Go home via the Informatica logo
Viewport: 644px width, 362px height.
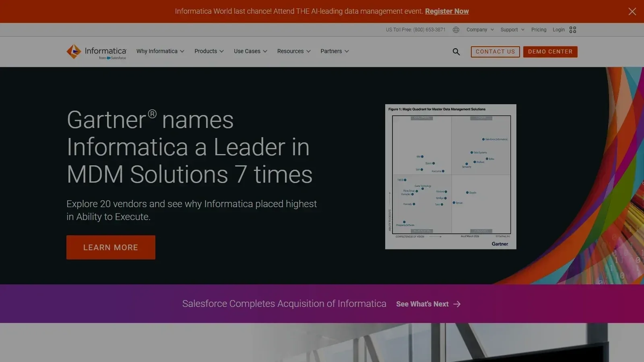[x=96, y=51]
